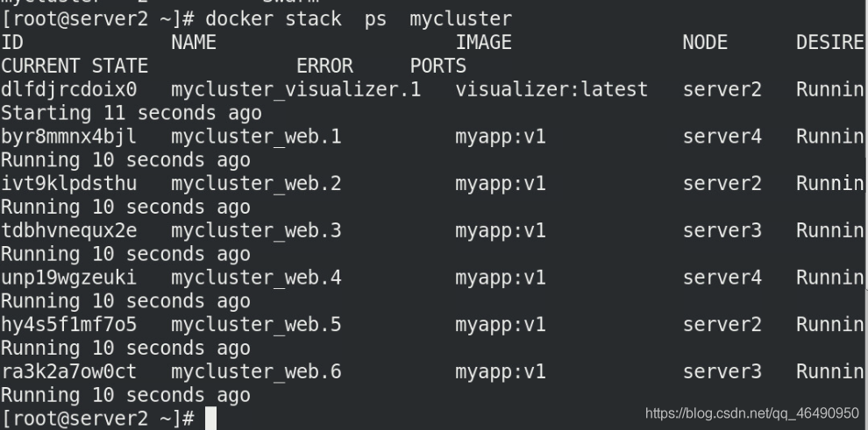Select the mycluster_web.3 task name
Screen dimensions: 868x430
click(256, 230)
